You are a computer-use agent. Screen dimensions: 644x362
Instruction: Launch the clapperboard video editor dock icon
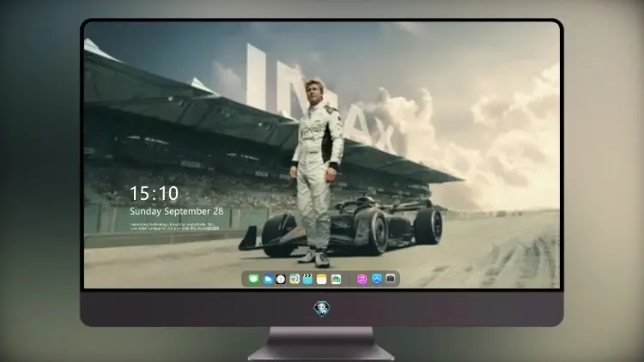point(307,279)
